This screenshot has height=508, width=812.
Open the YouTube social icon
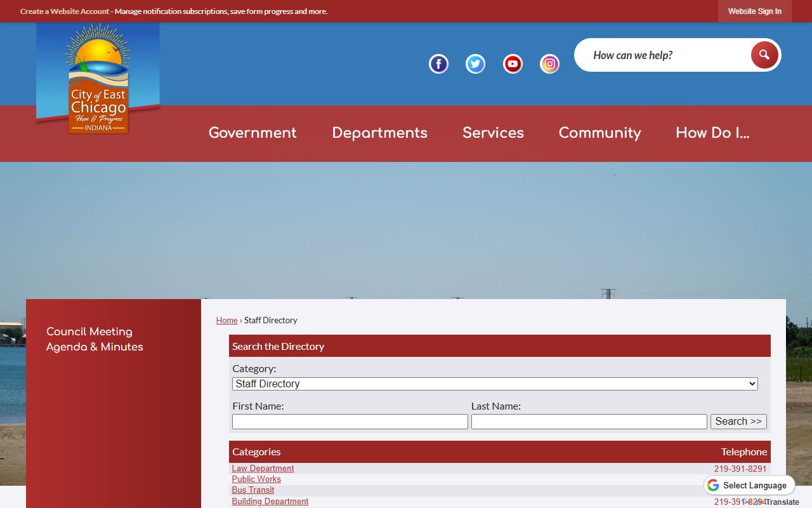point(513,64)
